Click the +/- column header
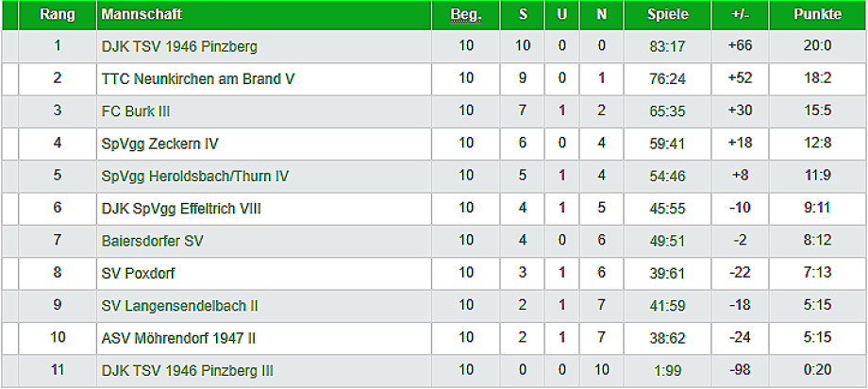This screenshot has height=389, width=868. tap(740, 15)
